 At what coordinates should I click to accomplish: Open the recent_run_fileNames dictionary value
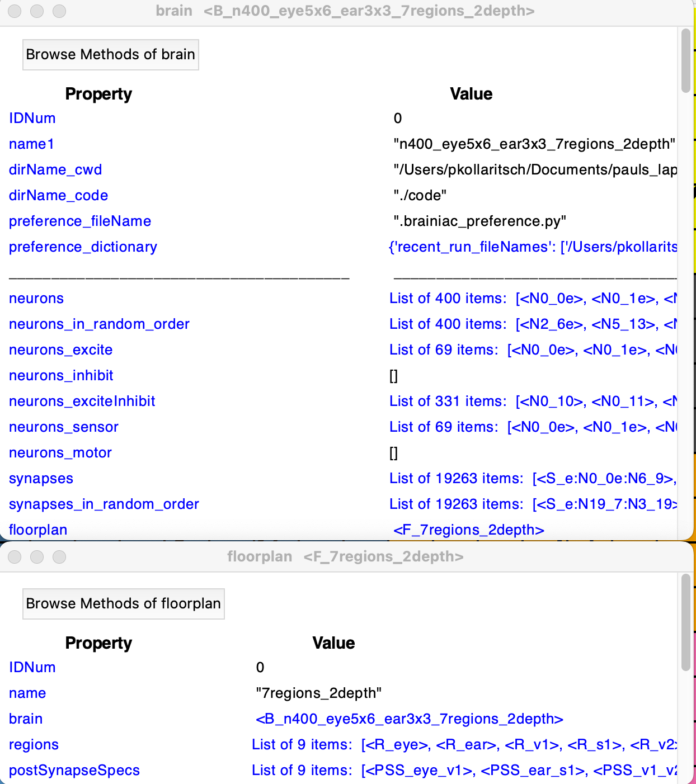click(533, 247)
